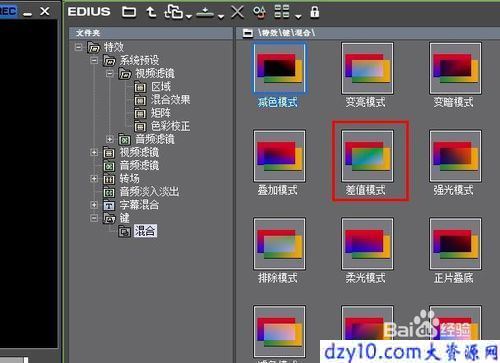Collapse the 系统预设 folder
The image size is (500, 363).
tap(94, 60)
